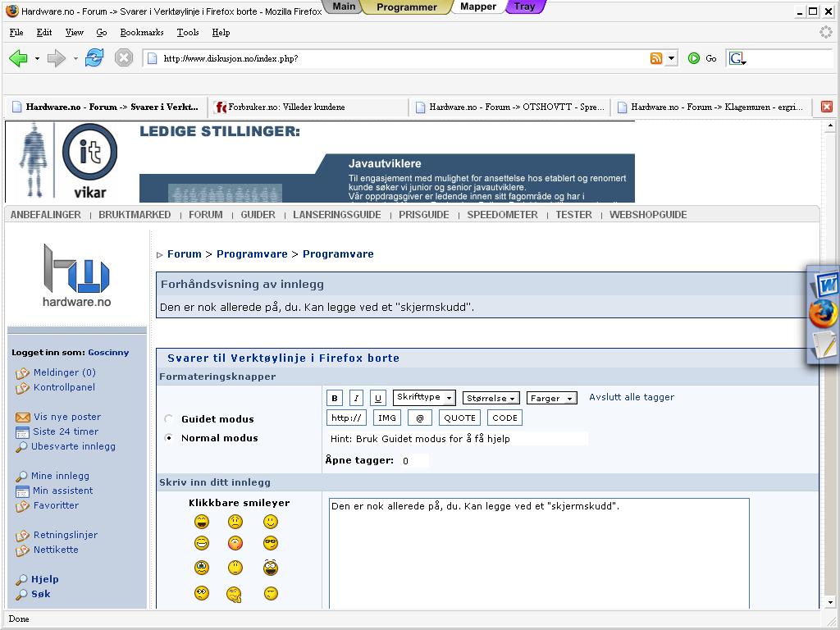Insert a quote tag with the QUOTE button

459,418
